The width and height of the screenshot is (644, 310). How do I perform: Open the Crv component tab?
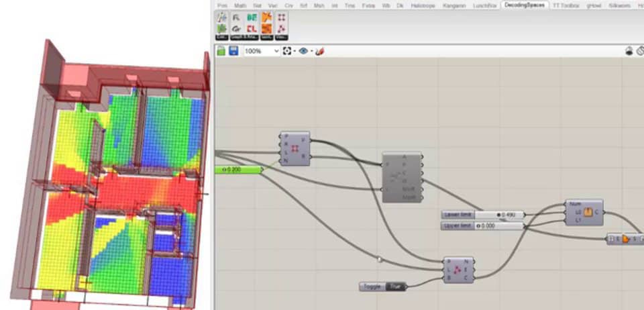[x=288, y=6]
